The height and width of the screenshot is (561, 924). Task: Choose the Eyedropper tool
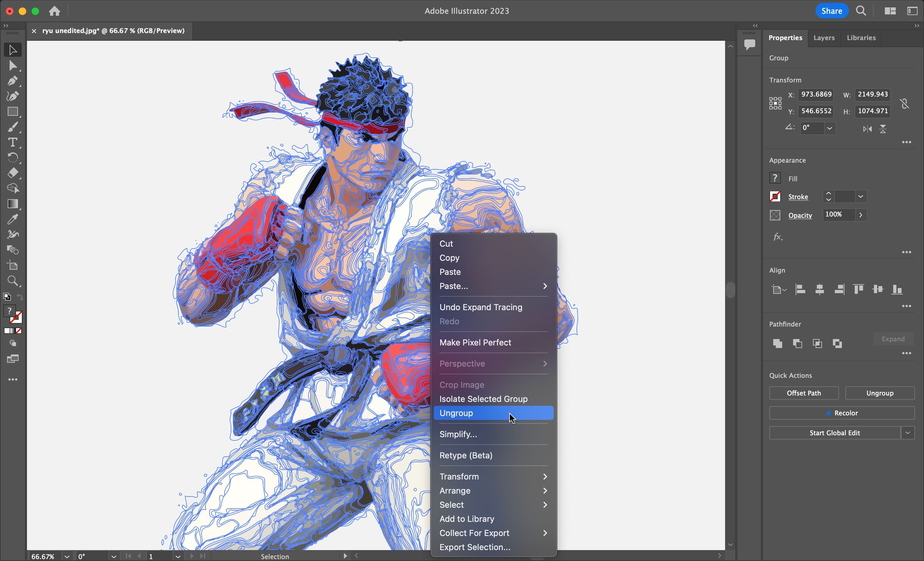click(13, 219)
